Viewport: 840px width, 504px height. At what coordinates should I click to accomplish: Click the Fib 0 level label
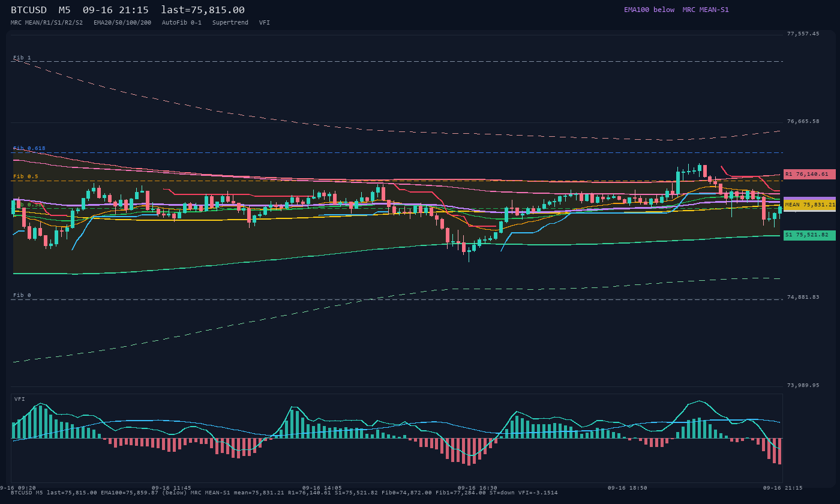[x=22, y=295]
